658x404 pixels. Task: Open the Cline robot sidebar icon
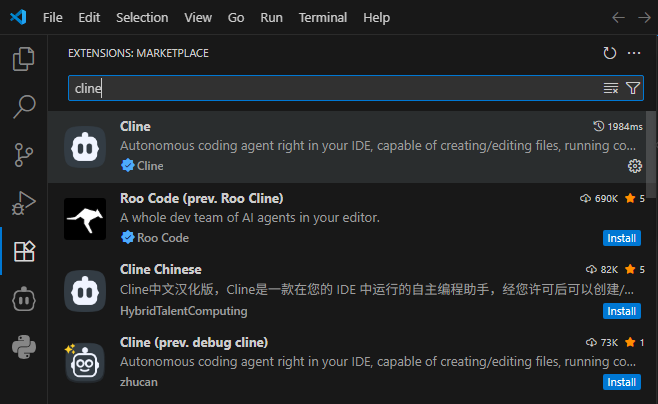pyautogui.click(x=23, y=298)
